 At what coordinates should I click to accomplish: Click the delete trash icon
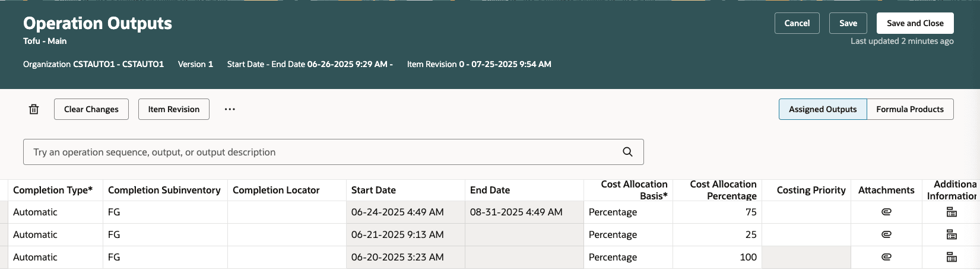34,109
